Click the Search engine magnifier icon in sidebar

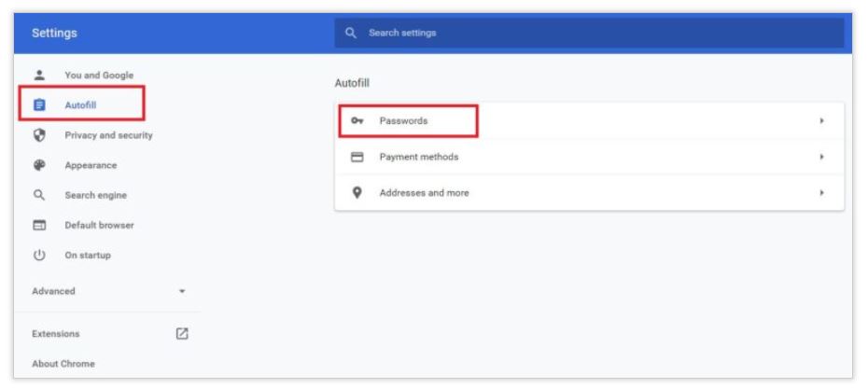pos(39,195)
